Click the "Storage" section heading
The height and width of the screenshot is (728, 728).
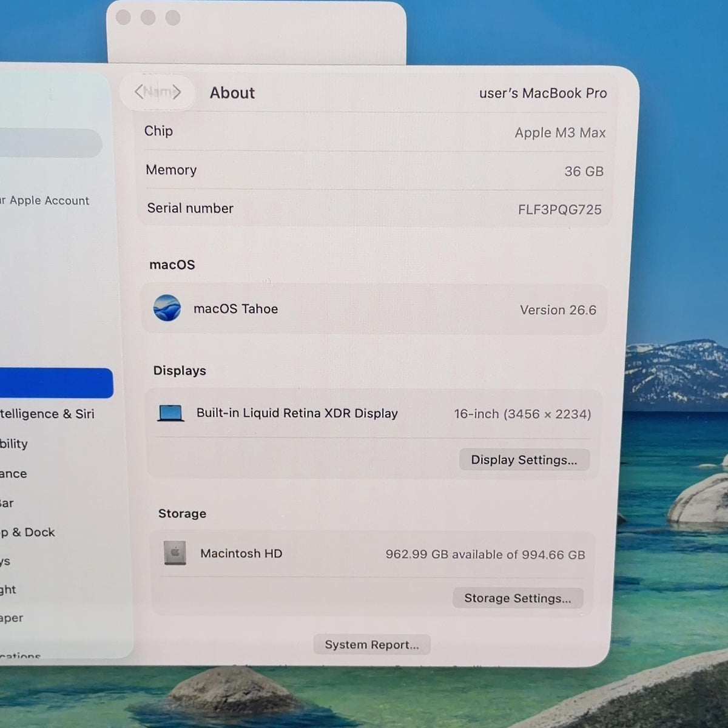point(182,514)
